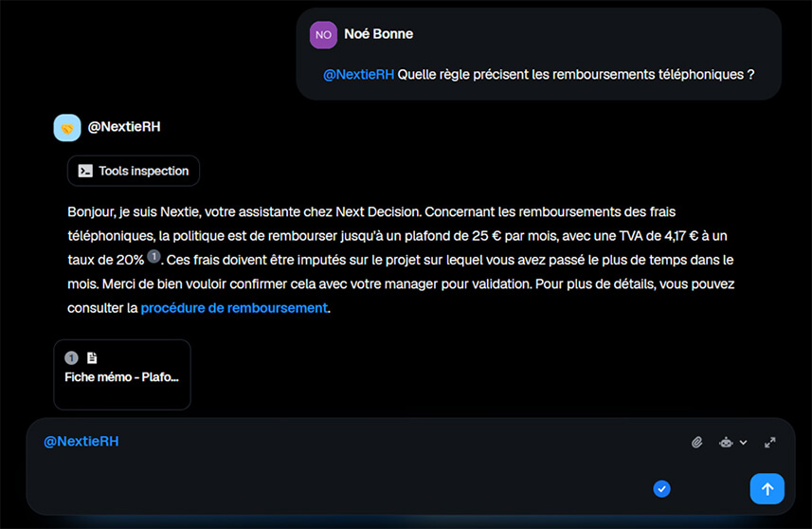The height and width of the screenshot is (529, 812).
Task: Click the robot assistant icon
Action: 726,442
